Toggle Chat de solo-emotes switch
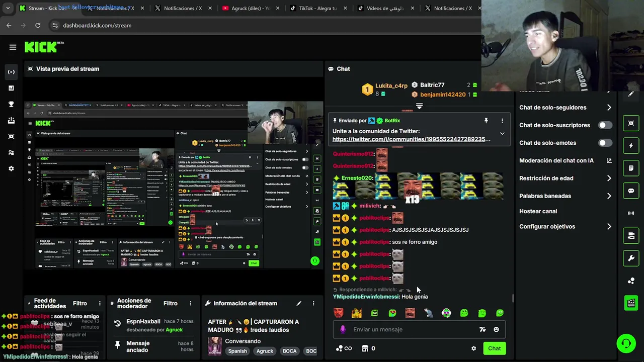Image resolution: width=644 pixels, height=362 pixels. coord(605,143)
